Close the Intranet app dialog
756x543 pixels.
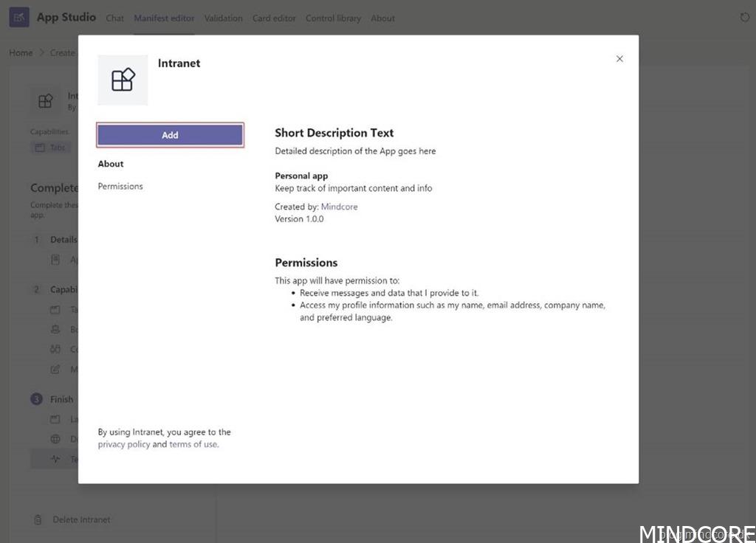coord(619,59)
